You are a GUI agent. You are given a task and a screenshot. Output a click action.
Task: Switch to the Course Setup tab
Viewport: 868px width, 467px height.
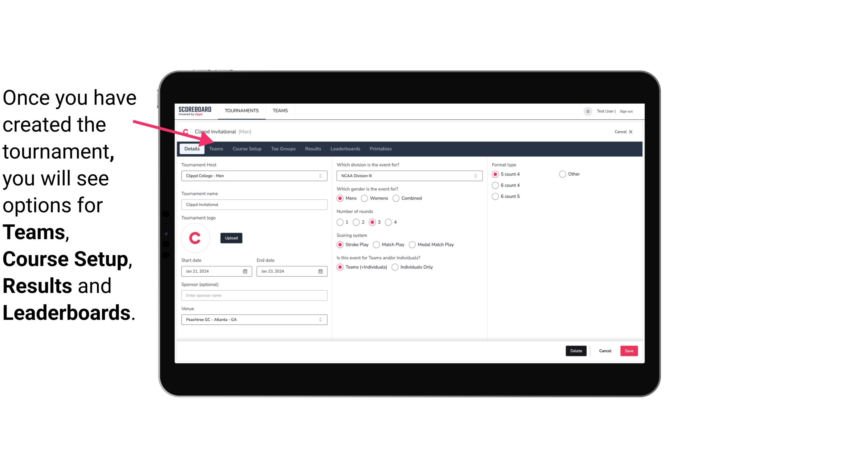click(x=246, y=148)
